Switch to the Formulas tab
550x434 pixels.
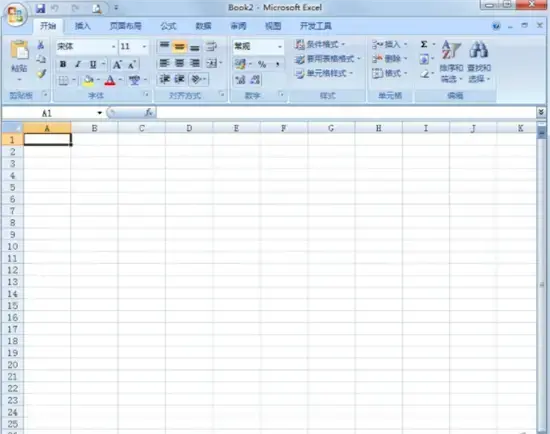pos(168,26)
